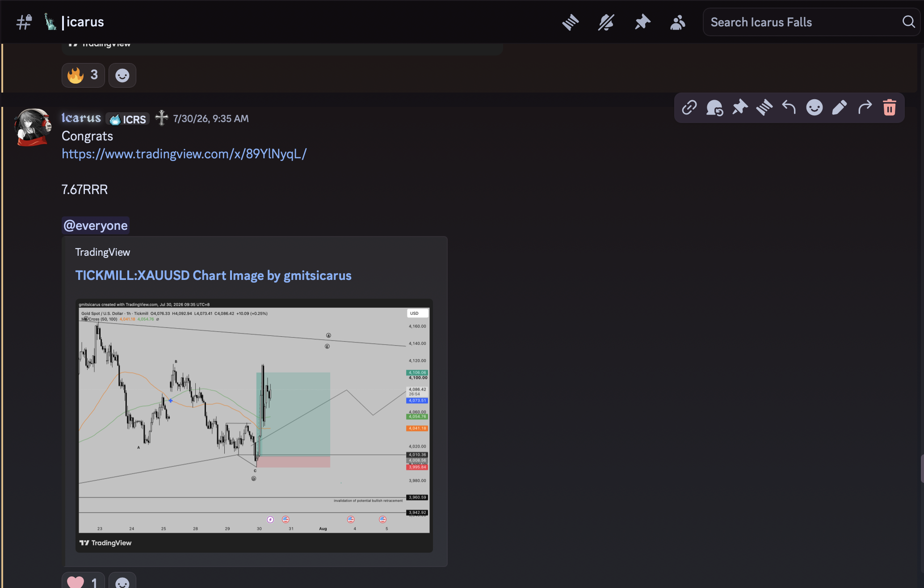
Task: Show pinned messages from the header
Action: coord(643,22)
